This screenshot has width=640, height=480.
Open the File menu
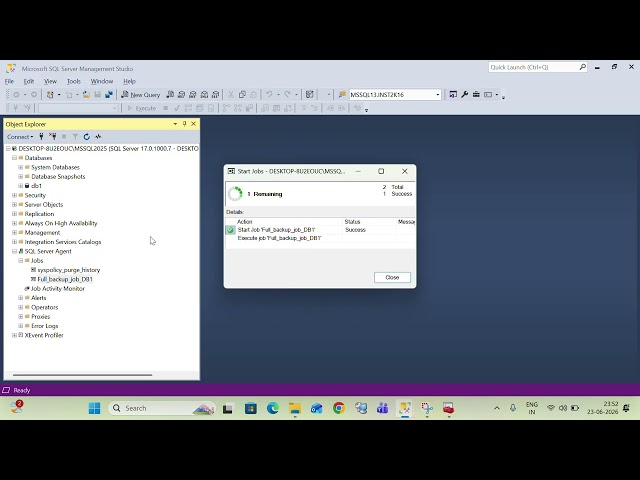point(9,81)
